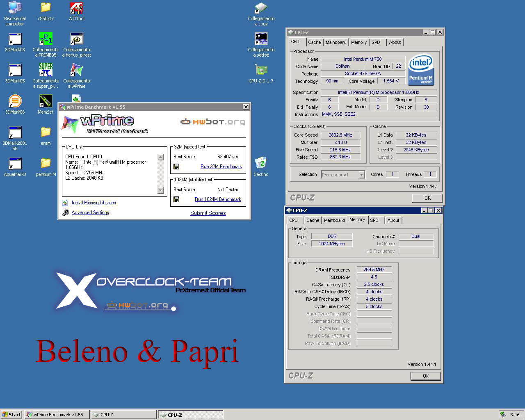The image size is (525, 420).
Task: Switch to CPU tab in bottom CPU-Z
Action: click(x=294, y=220)
